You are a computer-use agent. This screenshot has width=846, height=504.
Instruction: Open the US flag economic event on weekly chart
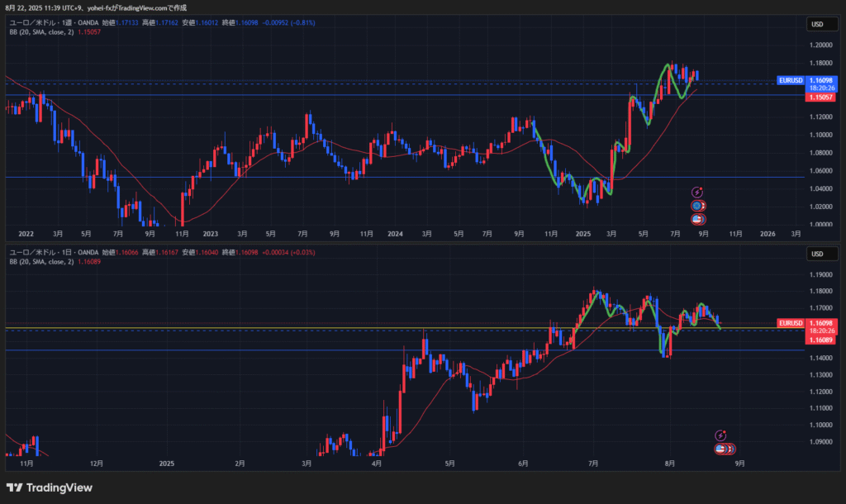pyautogui.click(x=697, y=219)
